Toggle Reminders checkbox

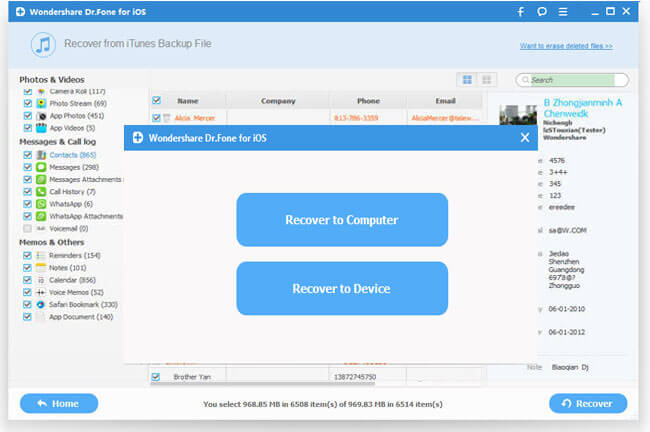pos(27,255)
